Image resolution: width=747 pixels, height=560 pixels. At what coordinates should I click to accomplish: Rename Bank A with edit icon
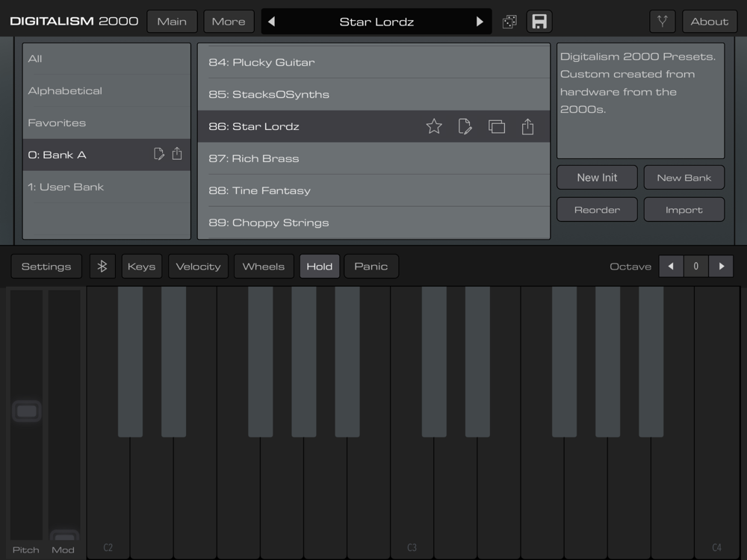(x=158, y=154)
